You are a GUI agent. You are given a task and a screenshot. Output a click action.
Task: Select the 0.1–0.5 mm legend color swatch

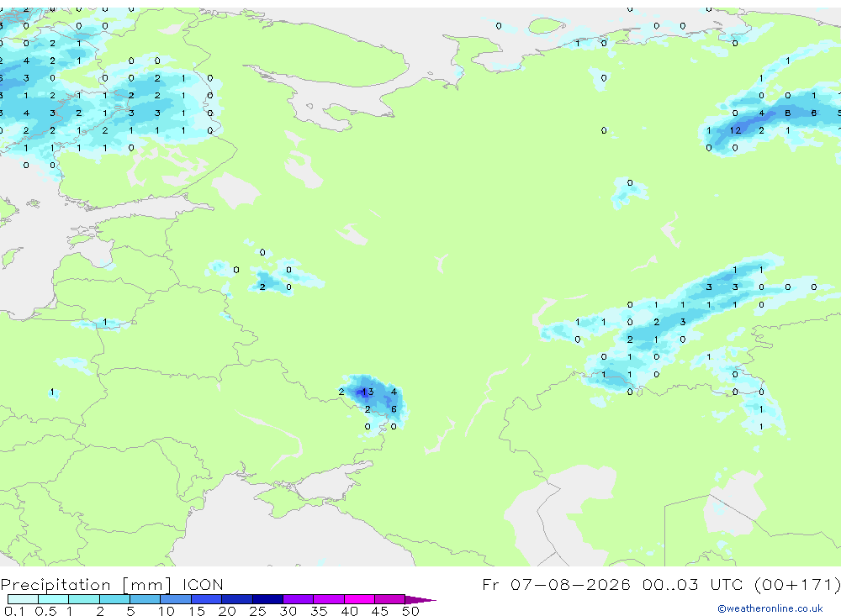(x=23, y=599)
